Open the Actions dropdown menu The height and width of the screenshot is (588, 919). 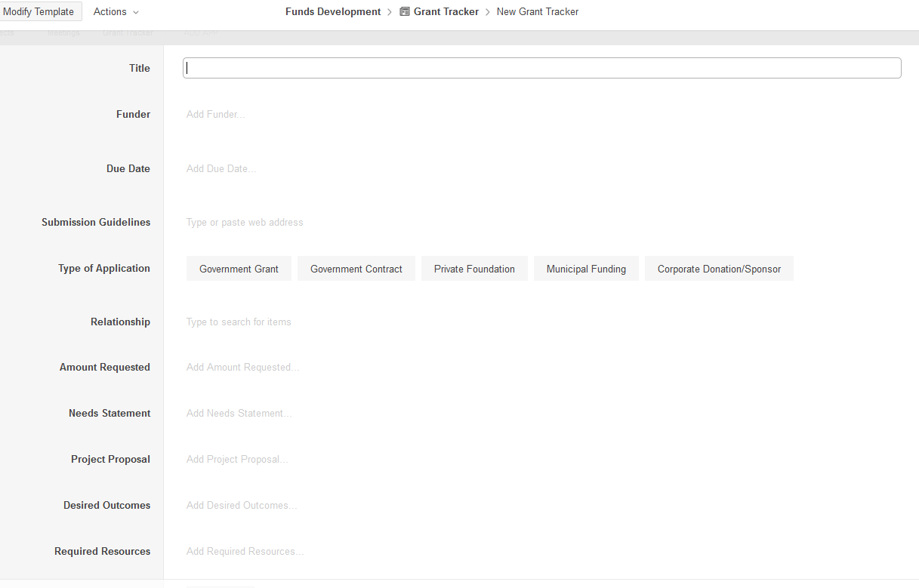point(116,12)
